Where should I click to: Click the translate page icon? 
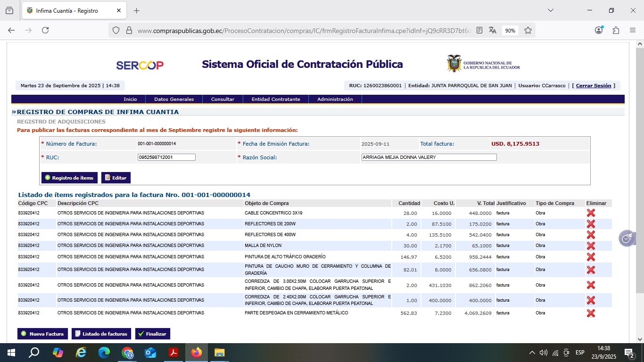coord(493,30)
